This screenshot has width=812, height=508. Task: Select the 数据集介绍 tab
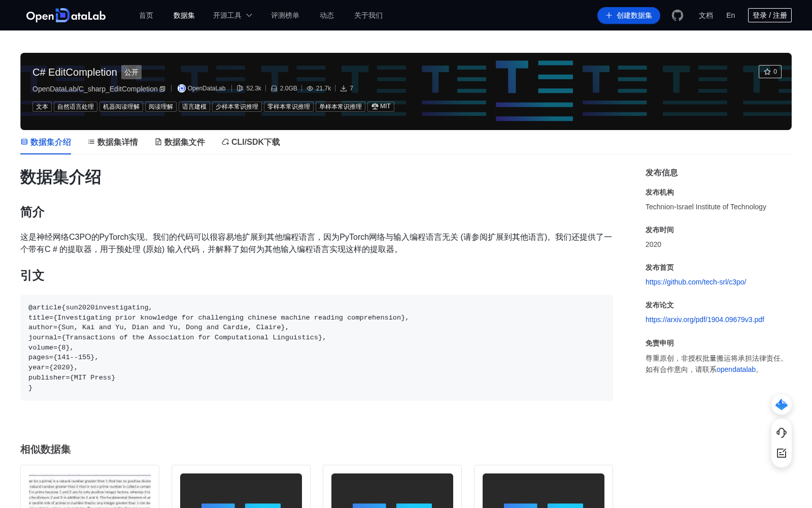coord(46,142)
